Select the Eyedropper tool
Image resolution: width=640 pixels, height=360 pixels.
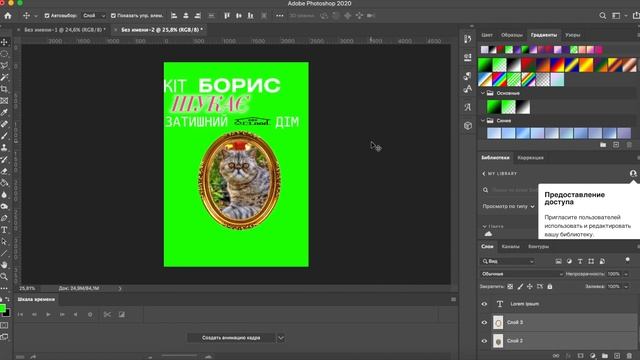(4, 112)
